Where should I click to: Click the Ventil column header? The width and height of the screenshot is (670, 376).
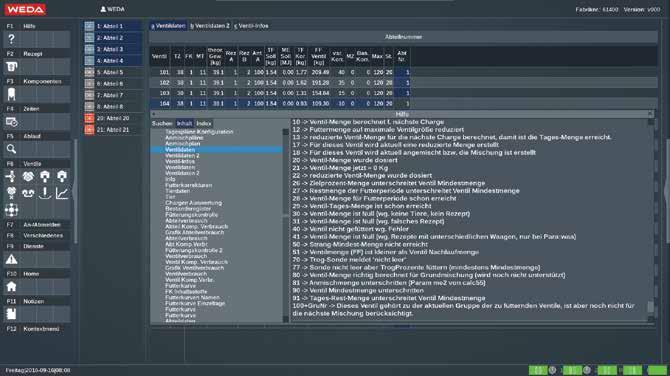click(x=160, y=56)
